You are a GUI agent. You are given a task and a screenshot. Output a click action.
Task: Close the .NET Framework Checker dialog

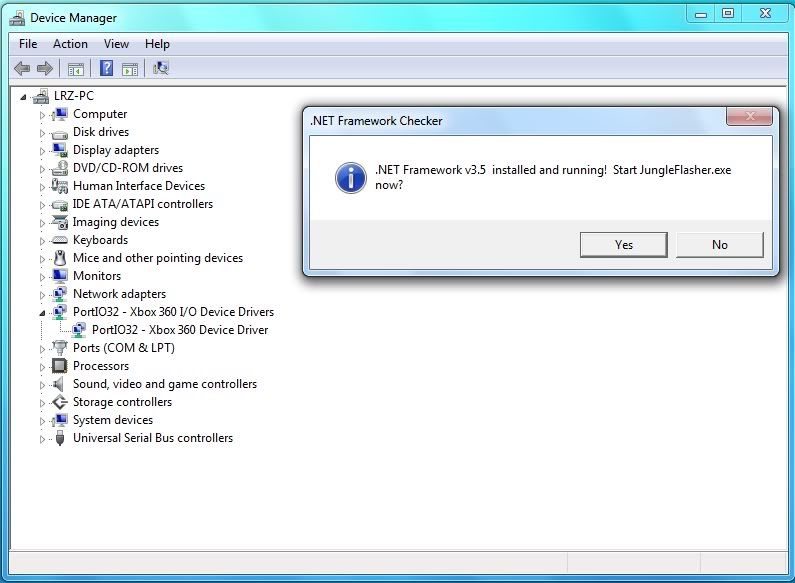point(749,117)
